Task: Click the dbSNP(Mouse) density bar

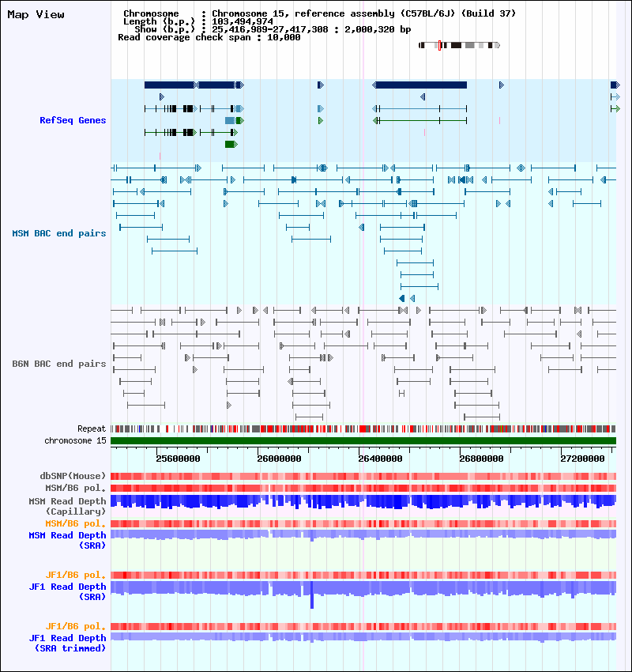Action: coord(363,476)
